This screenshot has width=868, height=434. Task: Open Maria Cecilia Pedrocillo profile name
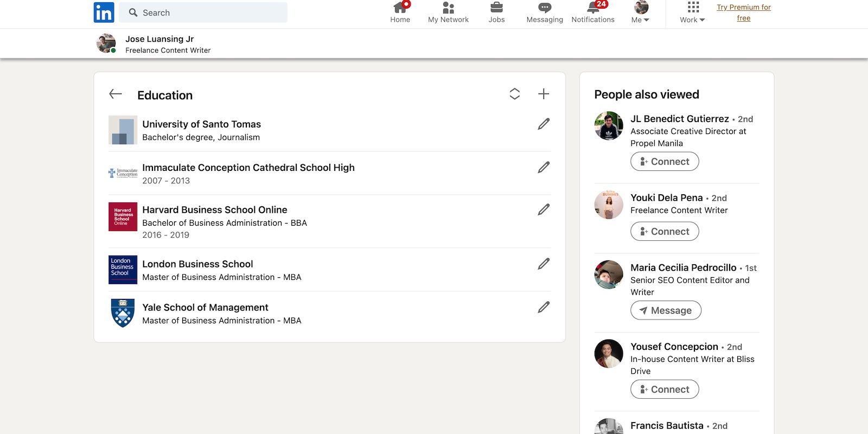click(x=684, y=268)
